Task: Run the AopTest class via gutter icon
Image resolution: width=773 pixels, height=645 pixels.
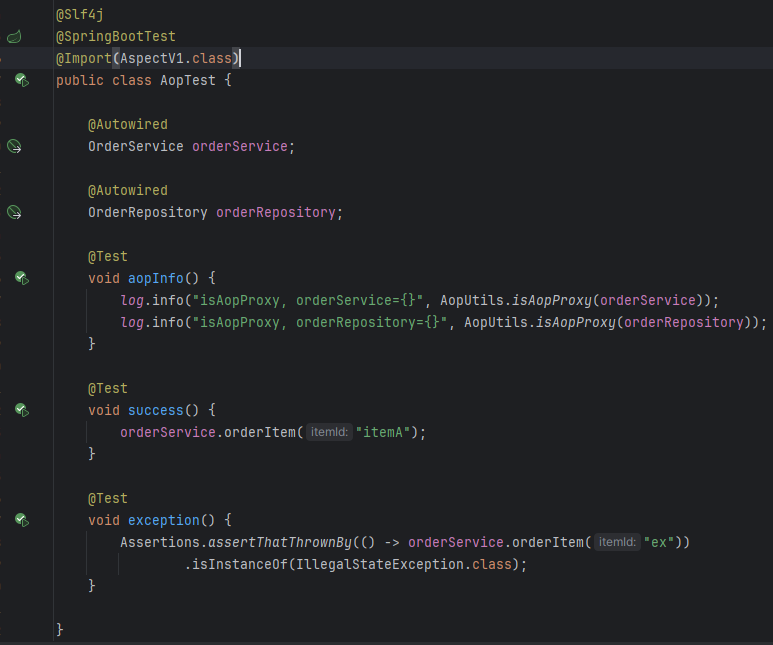Action: pyautogui.click(x=22, y=80)
